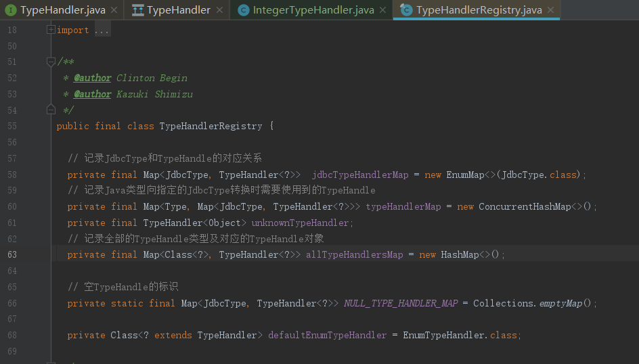Click the TypeHandlerRegistry class name
Viewport: 639px width, 364px height.
tap(211, 127)
